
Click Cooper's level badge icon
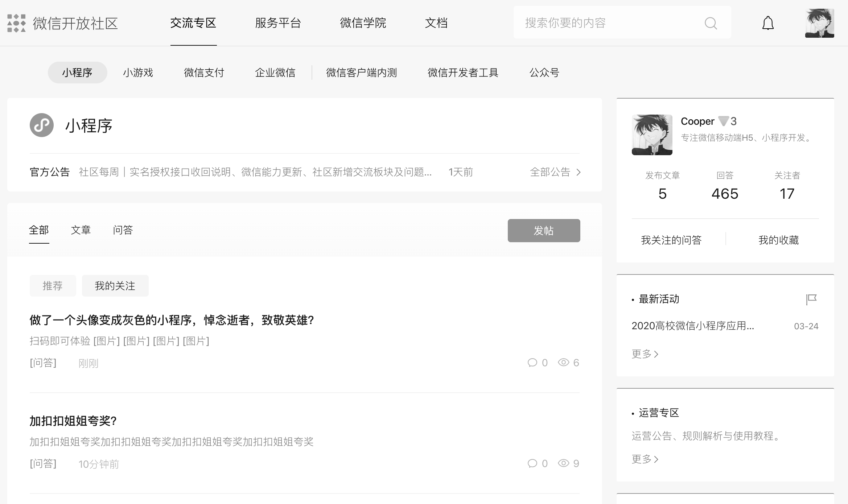tap(723, 121)
